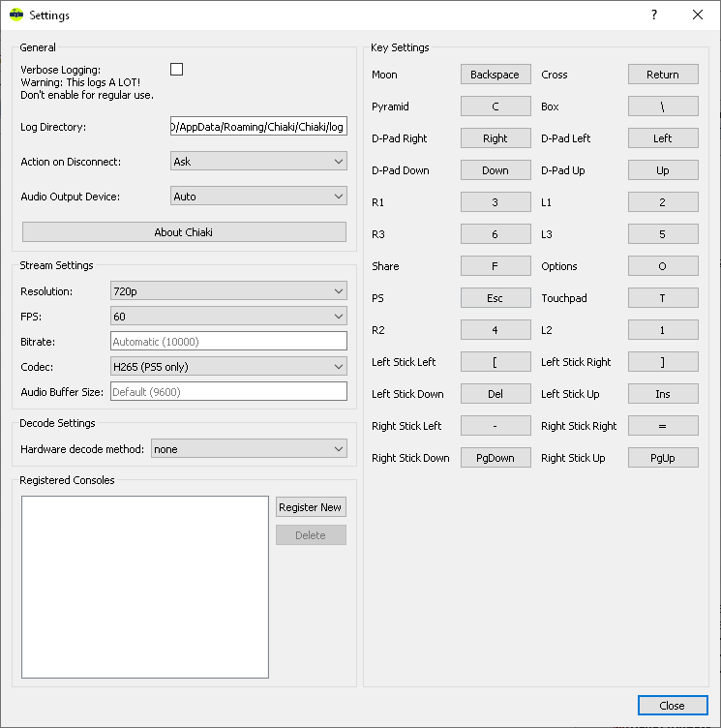Click the L1 key binding button
The image size is (721, 728).
click(663, 202)
